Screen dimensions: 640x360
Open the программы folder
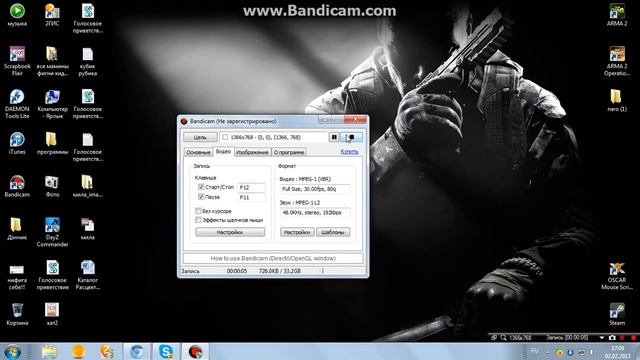pos(52,143)
